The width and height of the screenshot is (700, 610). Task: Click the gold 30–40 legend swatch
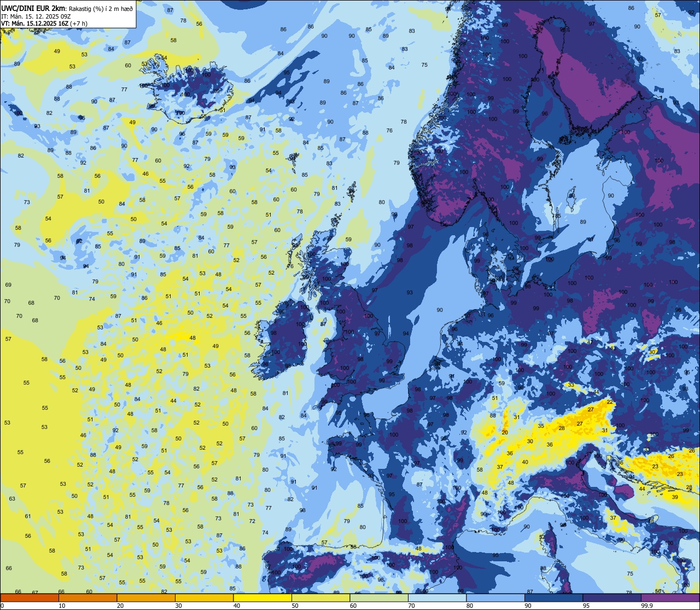click(204, 597)
